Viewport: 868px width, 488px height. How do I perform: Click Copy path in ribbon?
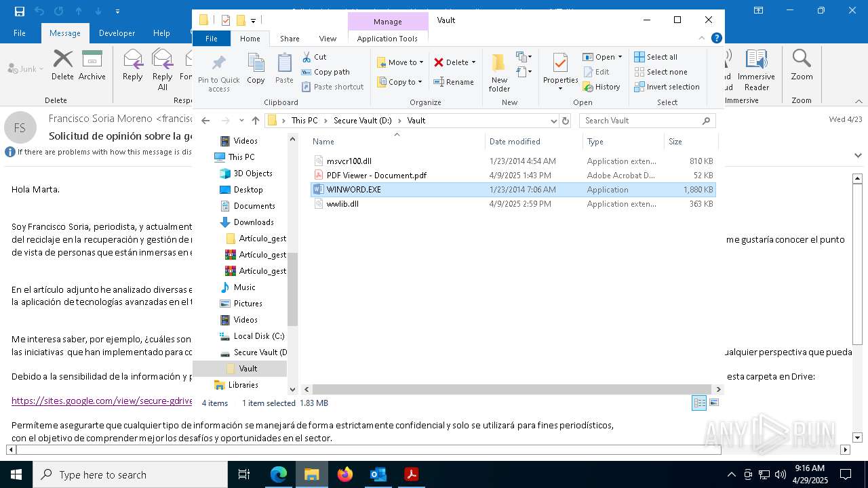click(x=325, y=72)
